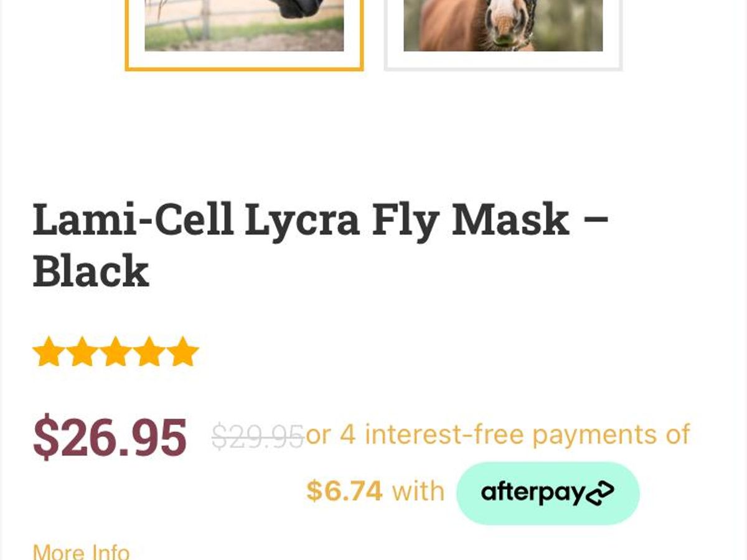
Task: Click the fourth gold rating star
Action: (x=149, y=352)
